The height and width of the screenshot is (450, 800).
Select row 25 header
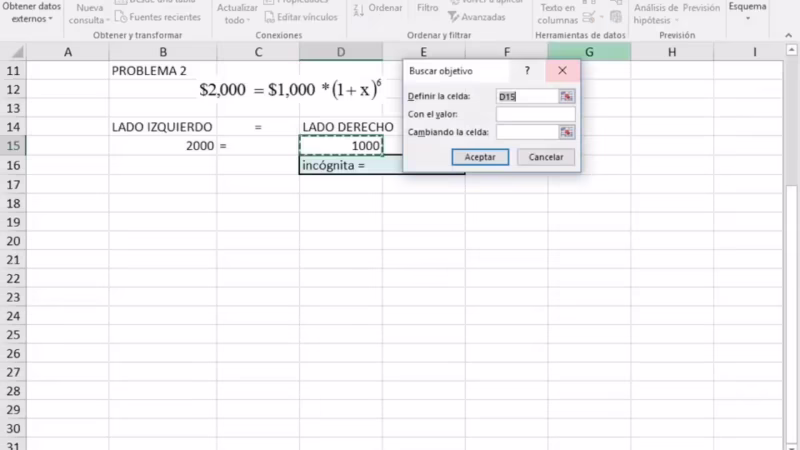tap(13, 335)
